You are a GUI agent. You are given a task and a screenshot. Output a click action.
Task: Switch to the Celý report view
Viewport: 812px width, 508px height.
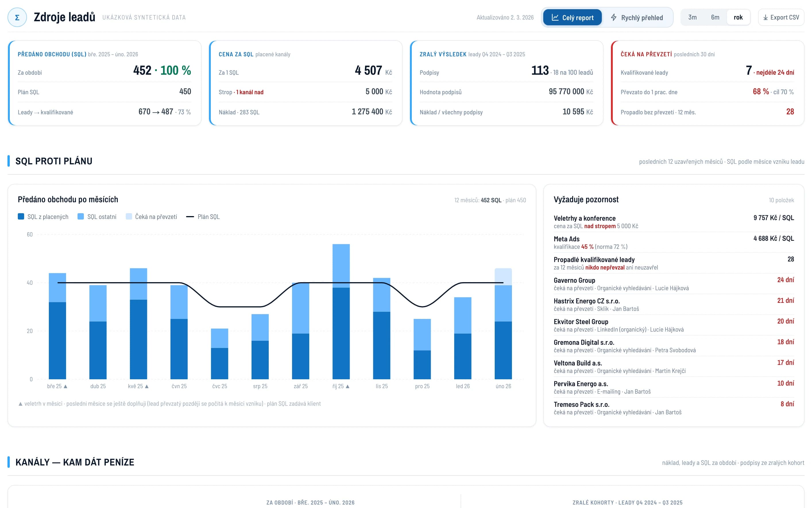click(x=572, y=18)
